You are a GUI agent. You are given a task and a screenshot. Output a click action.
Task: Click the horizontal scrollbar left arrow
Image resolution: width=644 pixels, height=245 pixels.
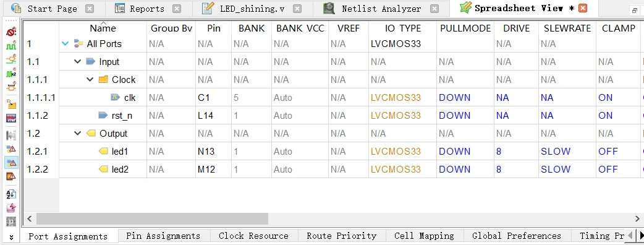coord(30,218)
